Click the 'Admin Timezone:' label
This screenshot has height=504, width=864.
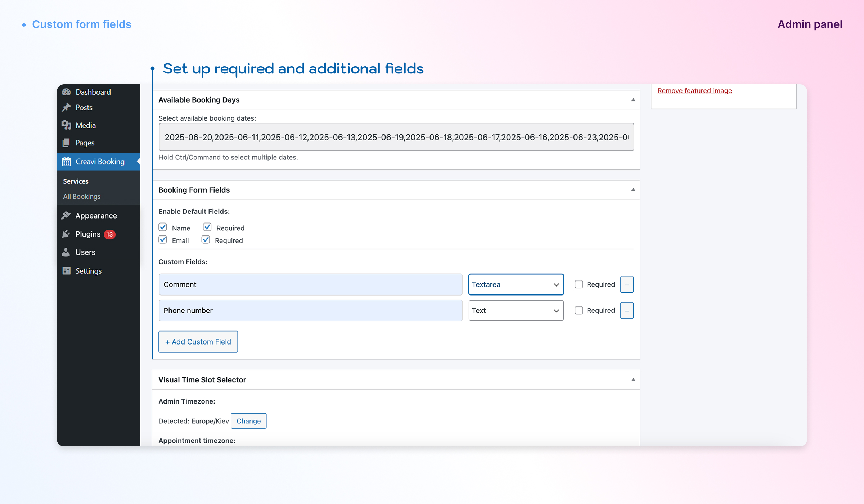(187, 401)
